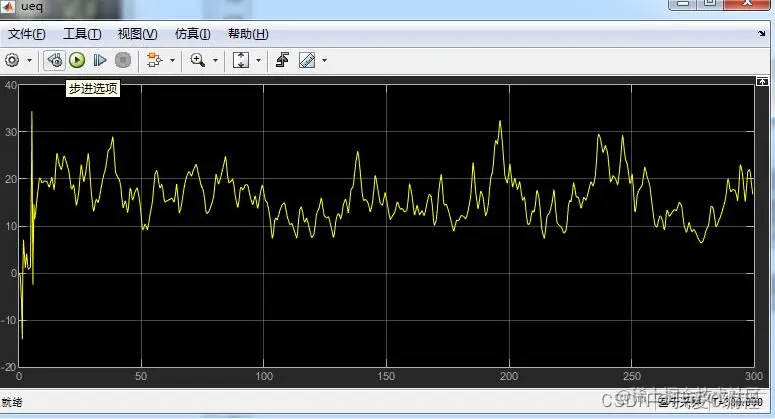Expand the zoom tool dropdown arrow
Viewport: 775px width, 419px height.
(215, 60)
